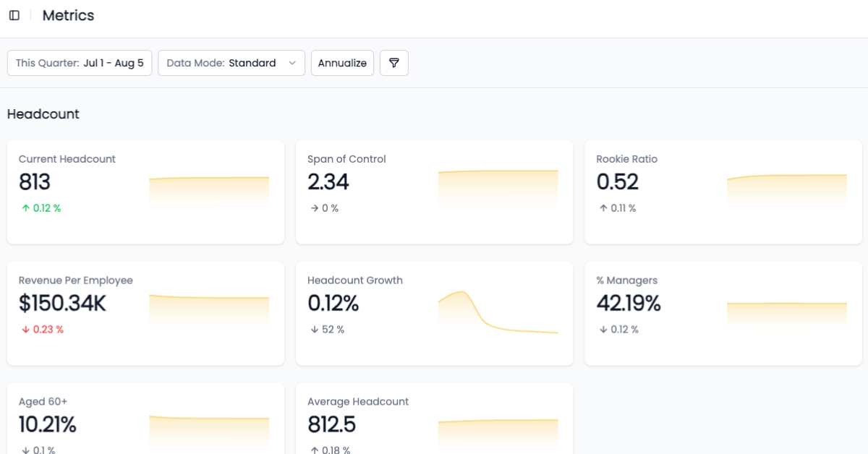Select the % Managers title

coord(627,280)
